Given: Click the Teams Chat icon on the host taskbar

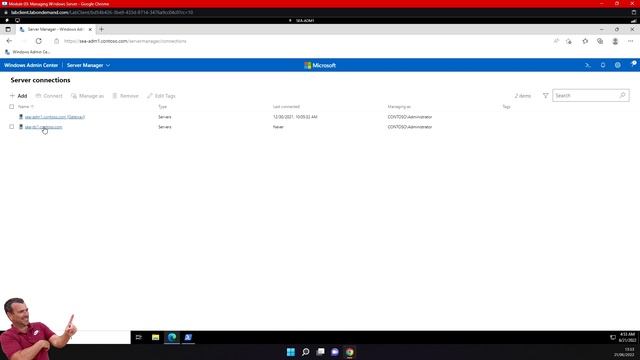Looking at the screenshot, I should pos(335,352).
